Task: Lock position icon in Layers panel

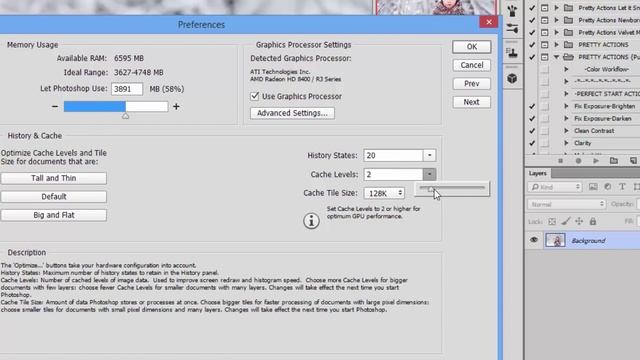Action: pos(579,222)
